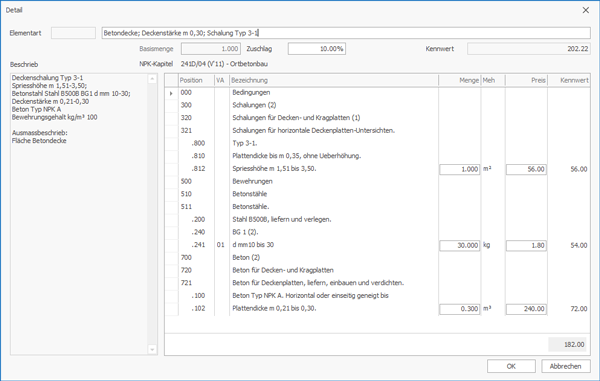
Task: Select row 320 Schalungen für Decken- und Kragplatten
Action: [377, 118]
